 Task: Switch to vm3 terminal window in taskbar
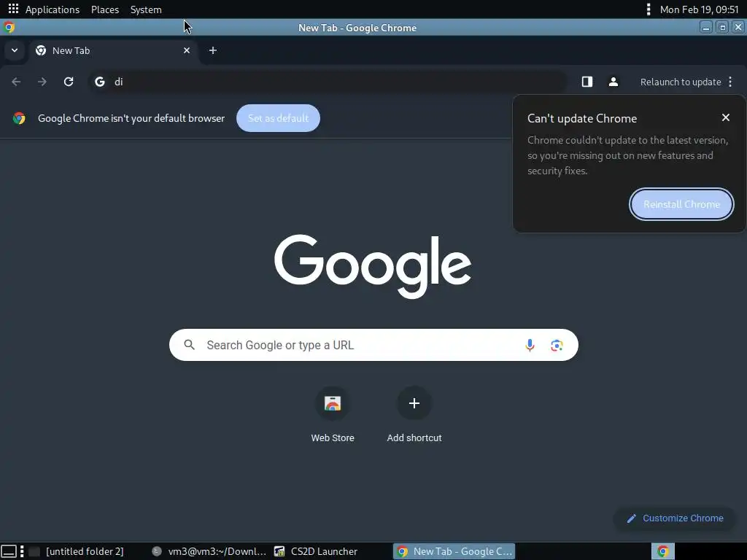coord(209,551)
